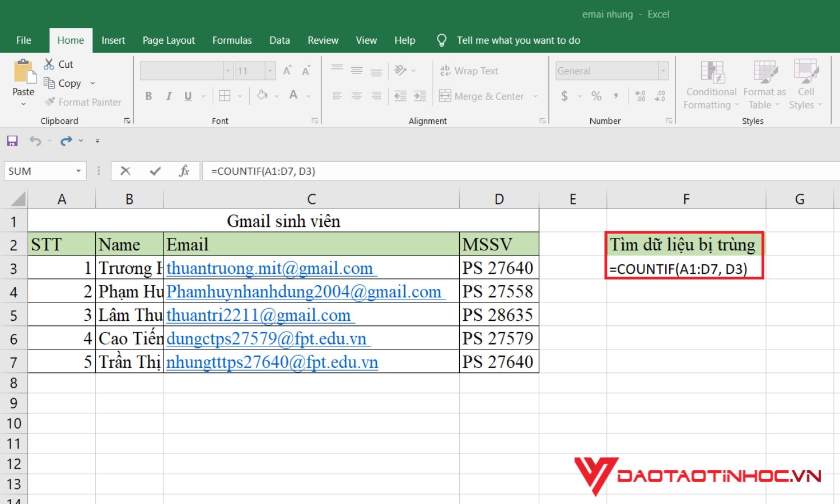This screenshot has height=504, width=840.
Task: Click inside the formula bar
Action: click(521, 171)
